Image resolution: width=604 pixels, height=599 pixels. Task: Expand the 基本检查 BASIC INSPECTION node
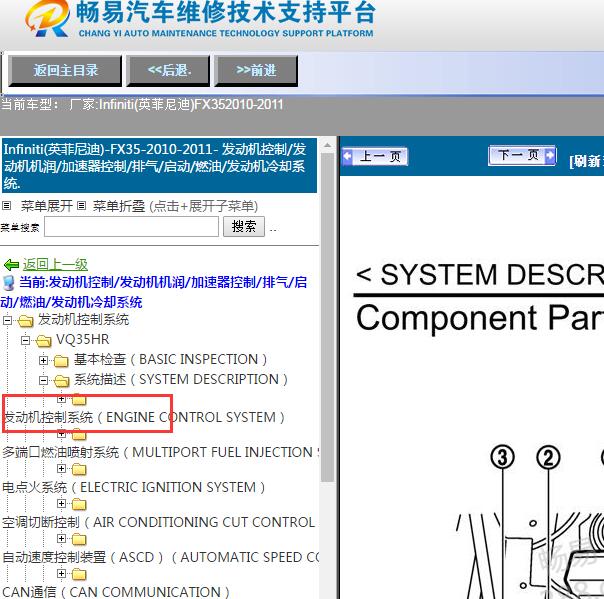point(43,360)
